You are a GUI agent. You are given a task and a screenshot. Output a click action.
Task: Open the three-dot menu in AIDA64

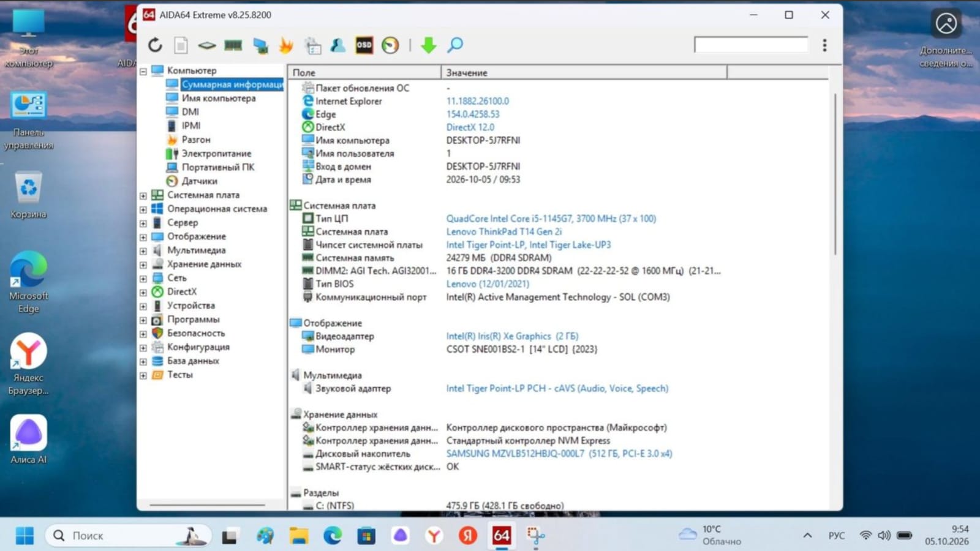pyautogui.click(x=824, y=45)
